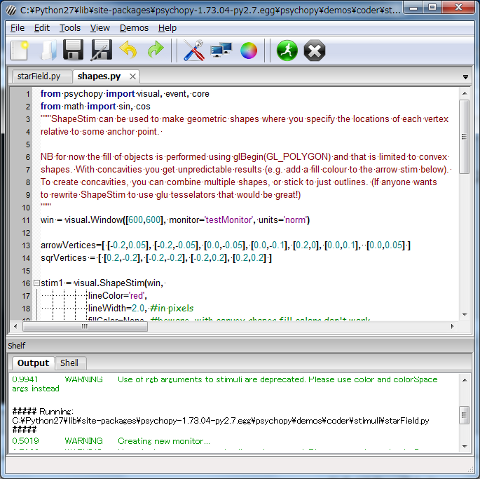Save the current file with floppy icon
The image size is (480, 479).
tap(73, 50)
